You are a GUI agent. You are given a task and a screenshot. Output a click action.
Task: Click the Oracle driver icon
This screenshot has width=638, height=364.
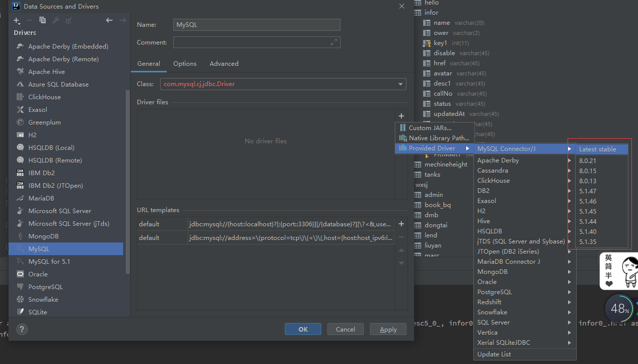[20, 274]
